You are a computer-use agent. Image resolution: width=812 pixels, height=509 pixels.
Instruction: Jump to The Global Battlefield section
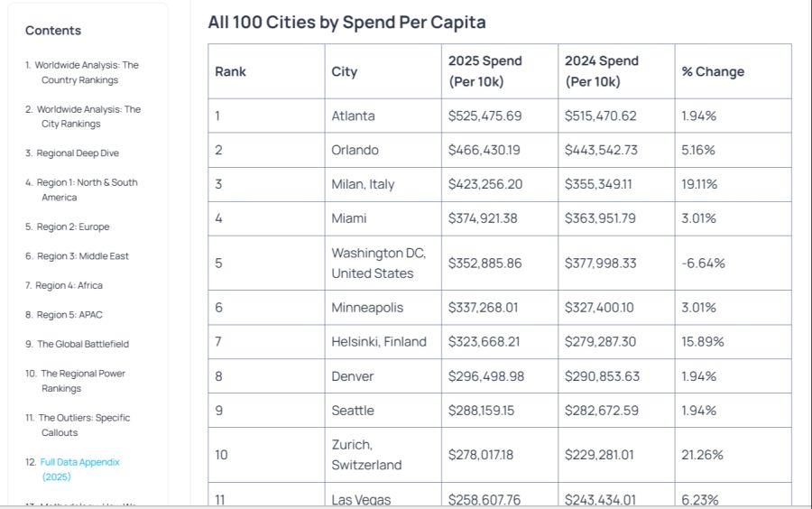pos(83,344)
